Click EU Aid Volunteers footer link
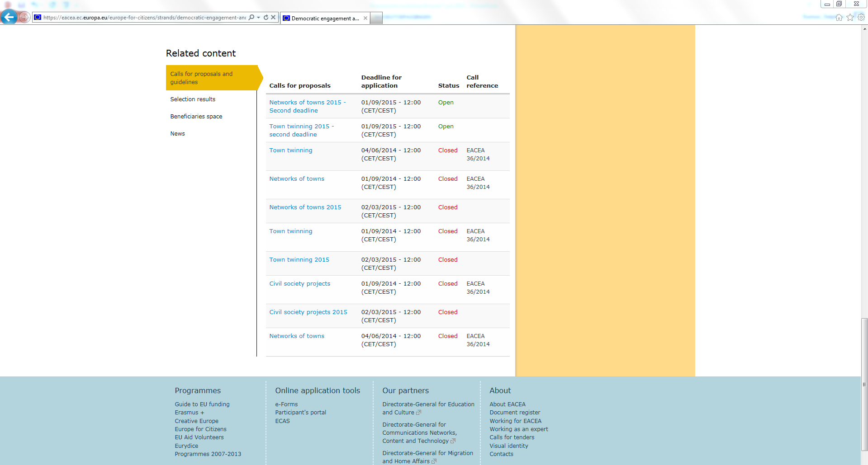This screenshot has height=465, width=868. pyautogui.click(x=199, y=437)
